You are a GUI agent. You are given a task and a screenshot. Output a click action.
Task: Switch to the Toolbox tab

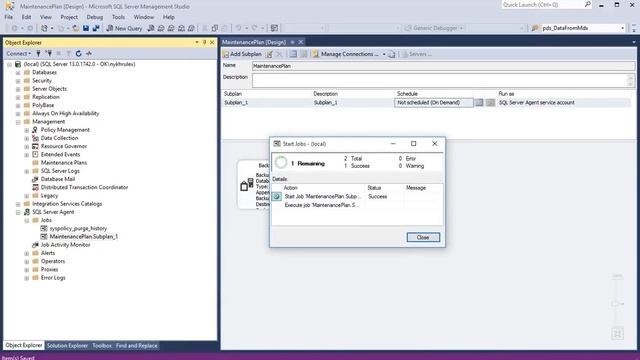(x=102, y=346)
